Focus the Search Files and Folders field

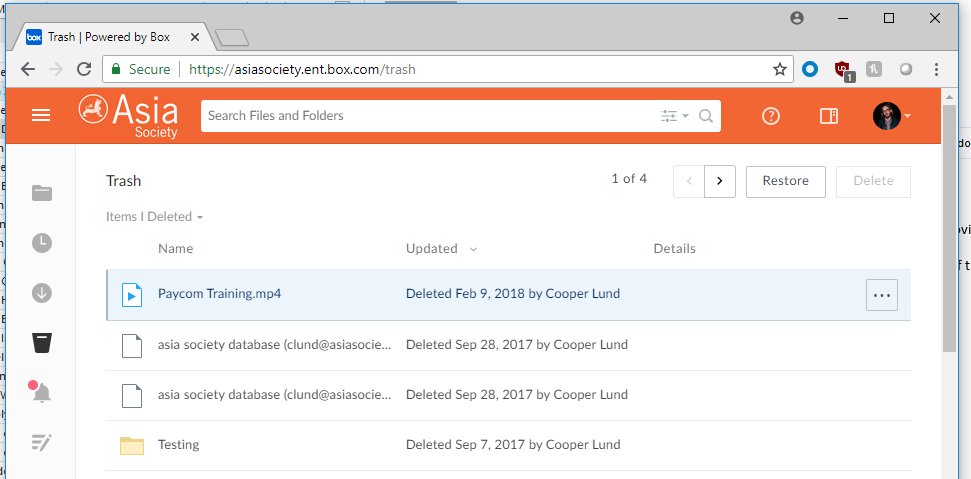(x=461, y=116)
